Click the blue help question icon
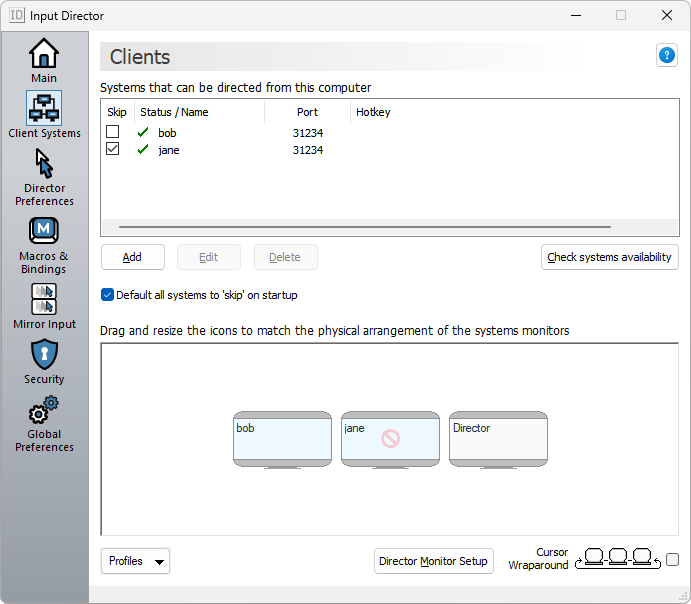Image resolution: width=691 pixels, height=604 pixels. (x=666, y=56)
